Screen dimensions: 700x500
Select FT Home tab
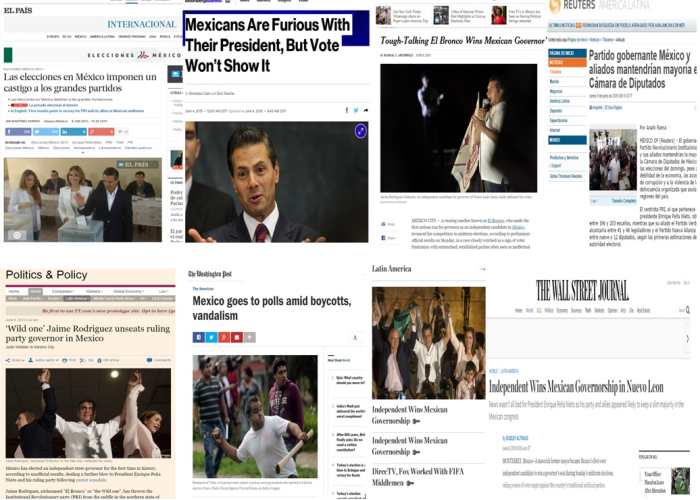click(x=14, y=291)
